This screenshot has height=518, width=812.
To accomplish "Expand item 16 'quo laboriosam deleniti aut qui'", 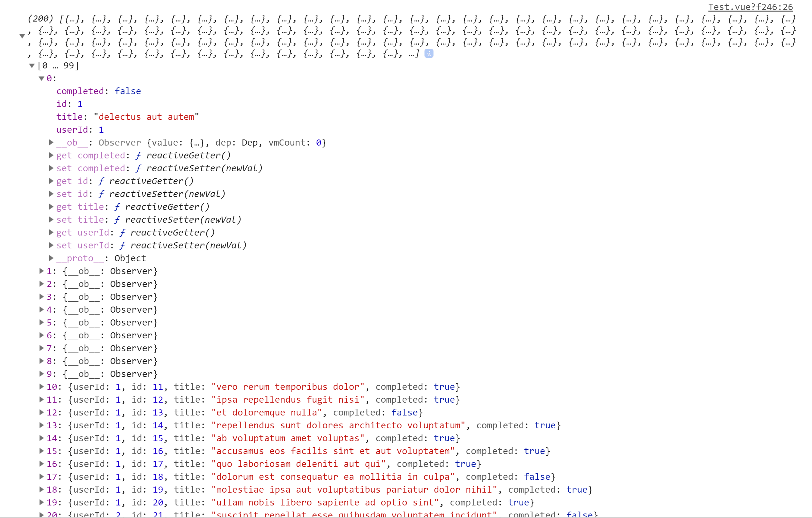I will pos(41,463).
